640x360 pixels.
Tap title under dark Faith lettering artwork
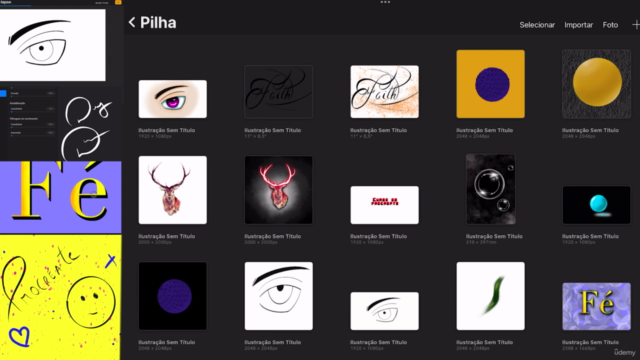tap(273, 130)
